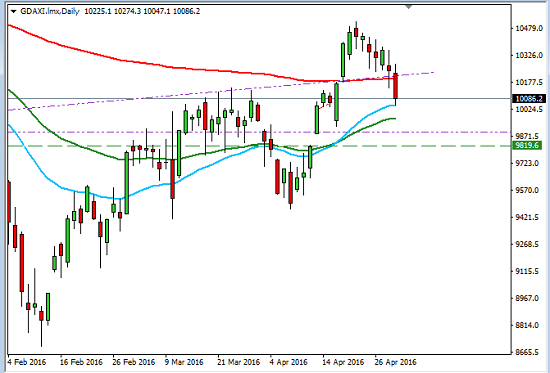Viewport: 550px width, 373px height.
Task: Select the black current price tag 10086.2
Action: (528, 99)
